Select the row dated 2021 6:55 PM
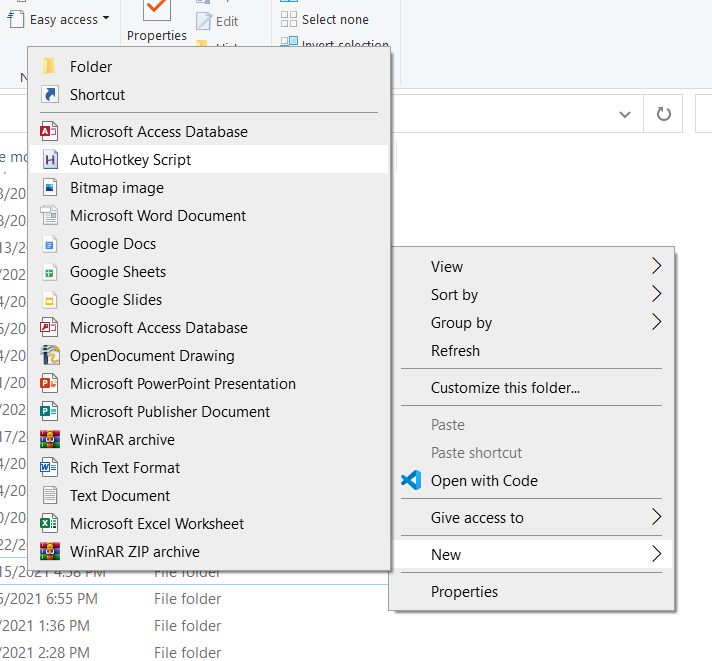The width and height of the screenshot is (712, 661). [194, 599]
